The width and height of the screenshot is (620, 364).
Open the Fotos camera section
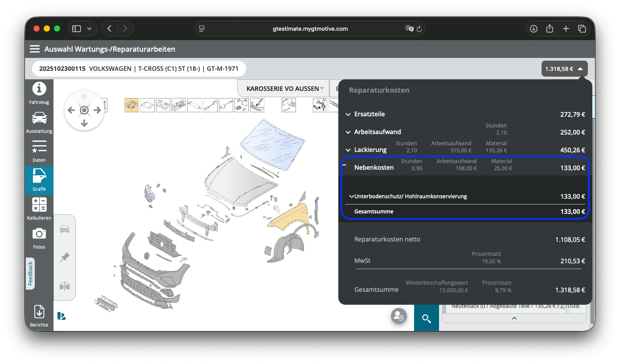coord(39,238)
